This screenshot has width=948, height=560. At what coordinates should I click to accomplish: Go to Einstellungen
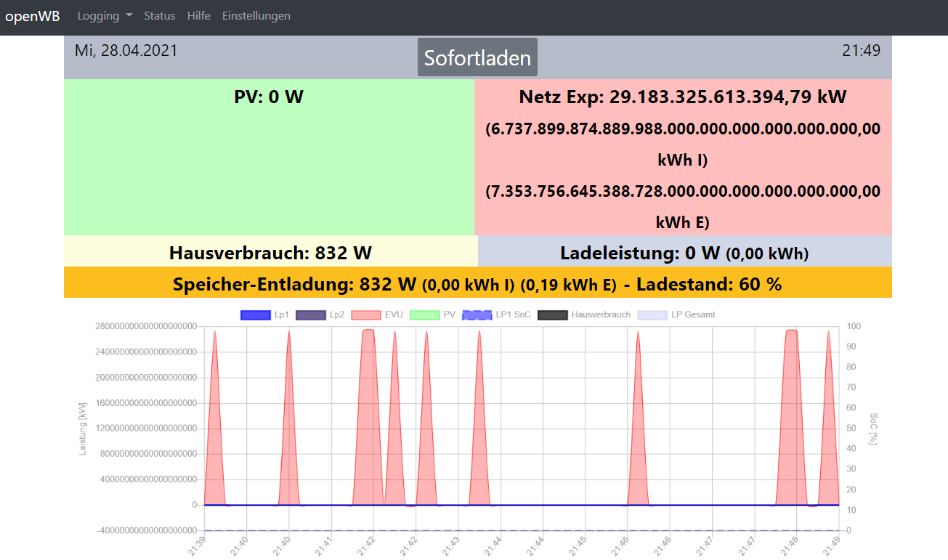pyautogui.click(x=256, y=16)
